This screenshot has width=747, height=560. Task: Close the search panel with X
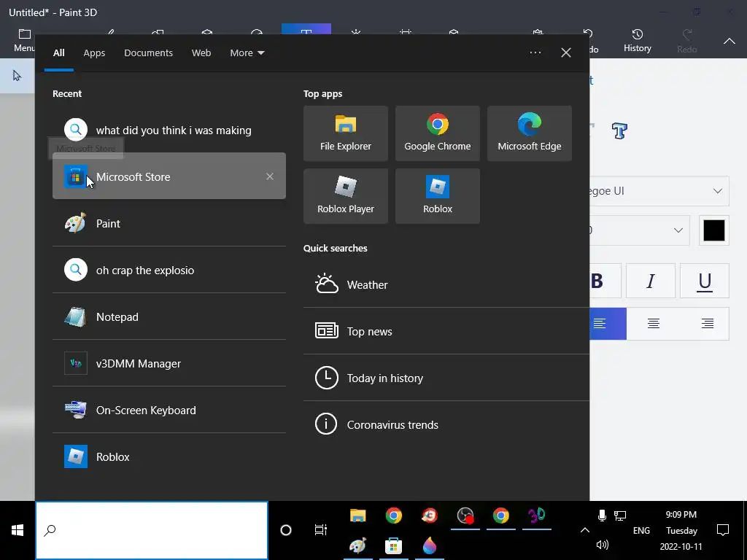click(566, 52)
